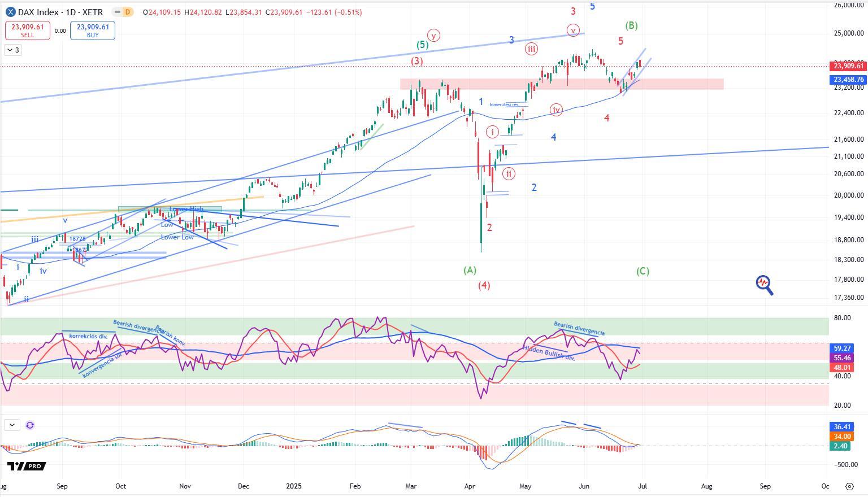This screenshot has width=868, height=497.
Task: Select the circled iii wave label
Action: (x=531, y=49)
